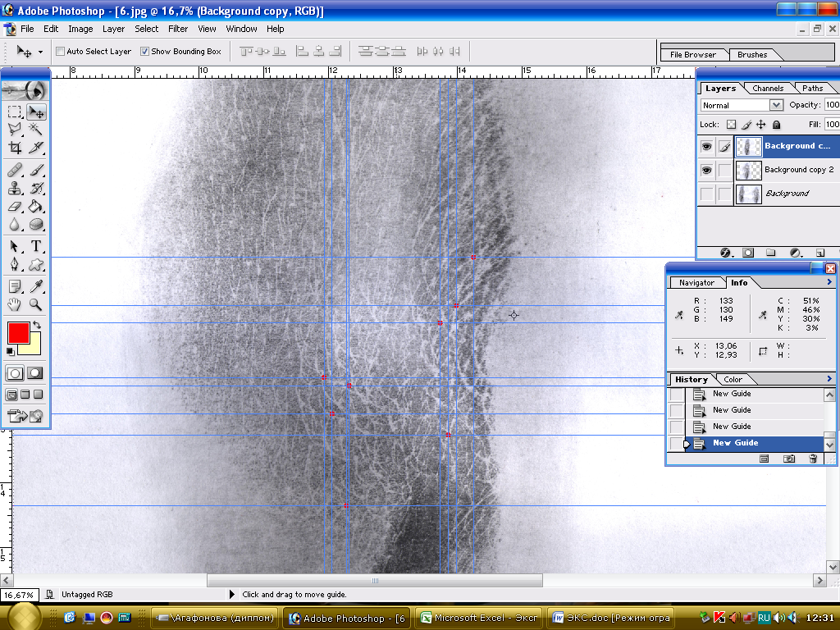Select the Clone Stamp tool
Screen dimensions: 840x630
point(15,188)
